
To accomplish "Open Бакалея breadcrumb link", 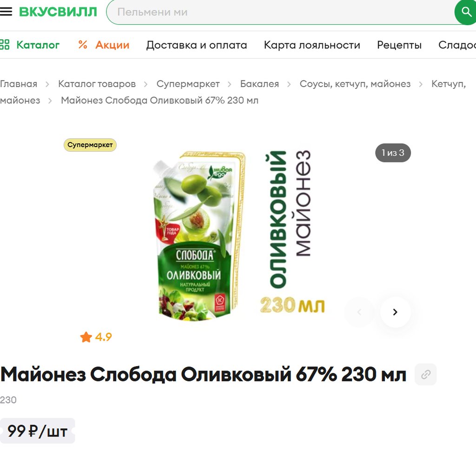I will [259, 84].
